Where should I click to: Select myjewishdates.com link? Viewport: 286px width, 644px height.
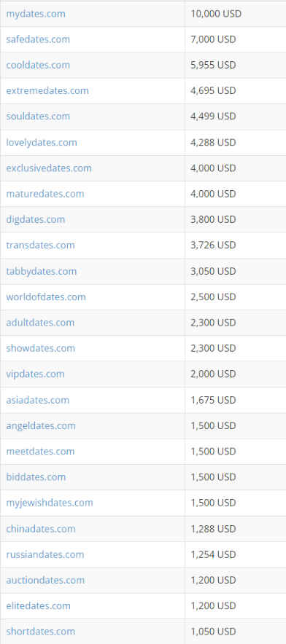pyautogui.click(x=50, y=502)
